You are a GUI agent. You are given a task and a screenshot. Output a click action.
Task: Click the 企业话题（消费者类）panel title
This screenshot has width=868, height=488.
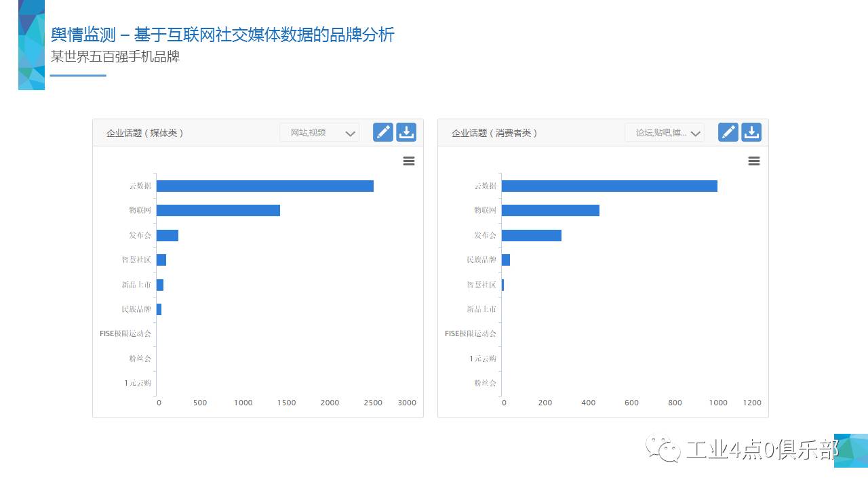tap(494, 133)
